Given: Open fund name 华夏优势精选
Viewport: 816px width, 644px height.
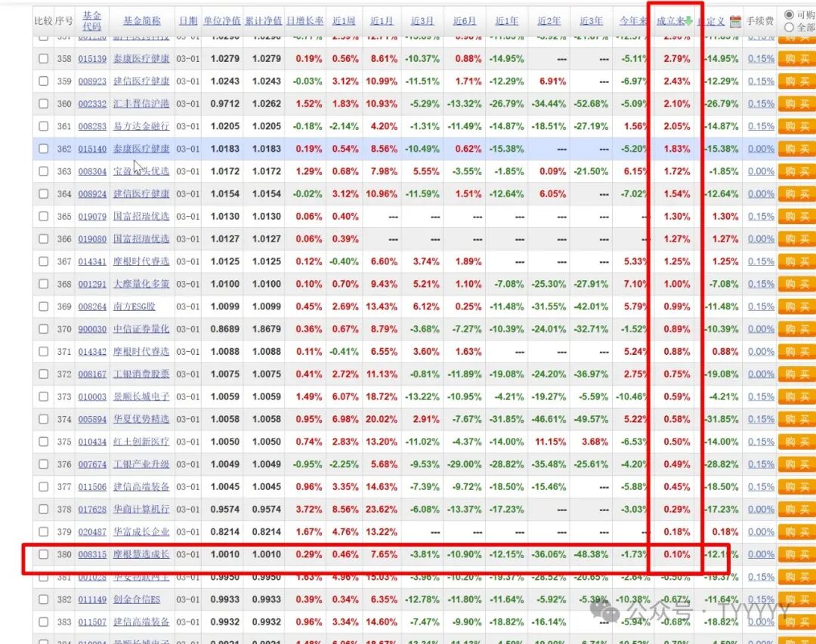Looking at the screenshot, I should (141, 419).
